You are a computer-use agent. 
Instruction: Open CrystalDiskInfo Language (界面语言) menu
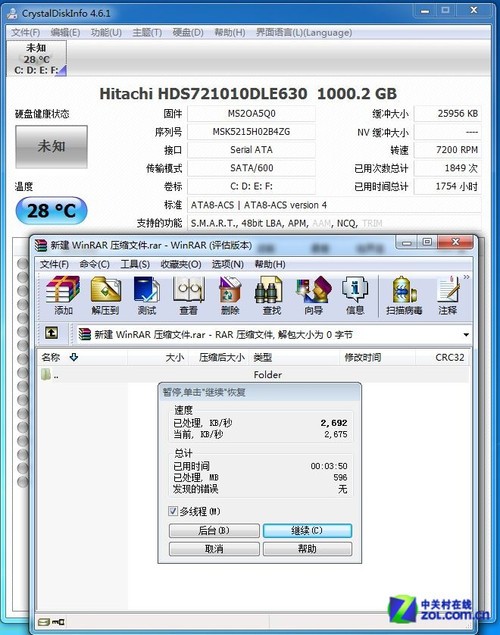coord(304,32)
